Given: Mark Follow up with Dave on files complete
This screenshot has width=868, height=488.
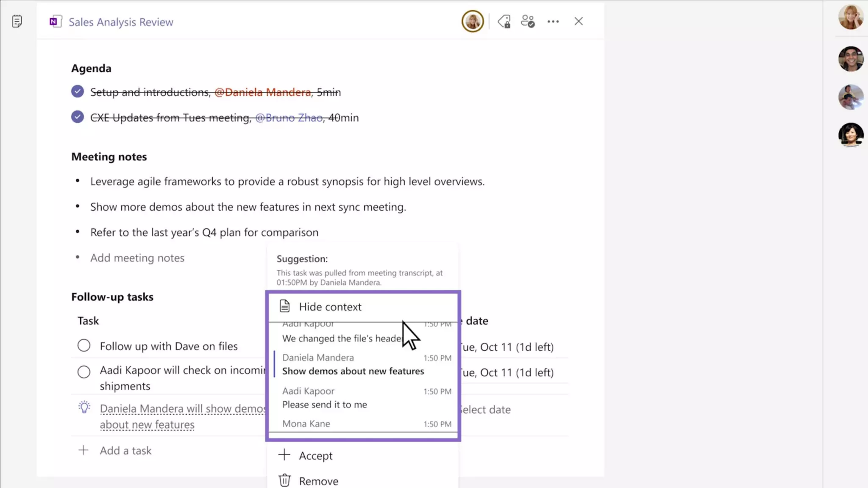Looking at the screenshot, I should 84,346.
